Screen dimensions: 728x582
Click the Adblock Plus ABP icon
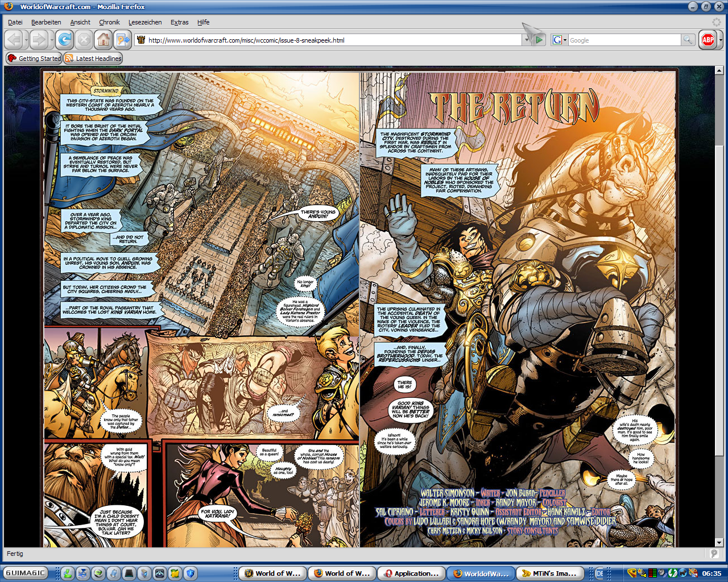708,40
